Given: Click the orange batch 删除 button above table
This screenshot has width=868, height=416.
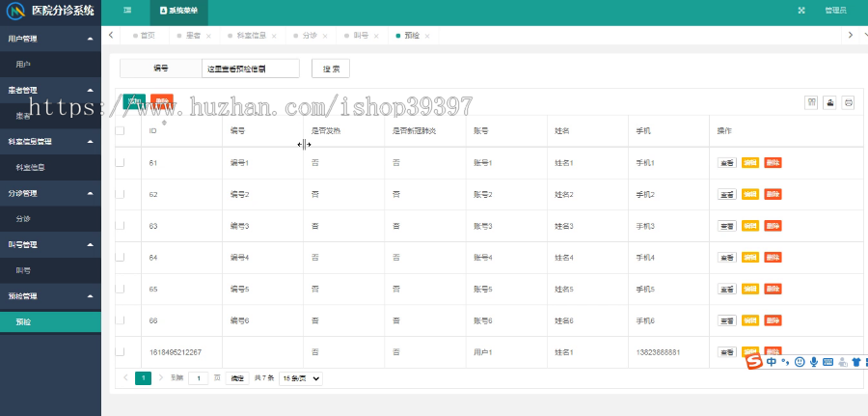Looking at the screenshot, I should coord(162,101).
